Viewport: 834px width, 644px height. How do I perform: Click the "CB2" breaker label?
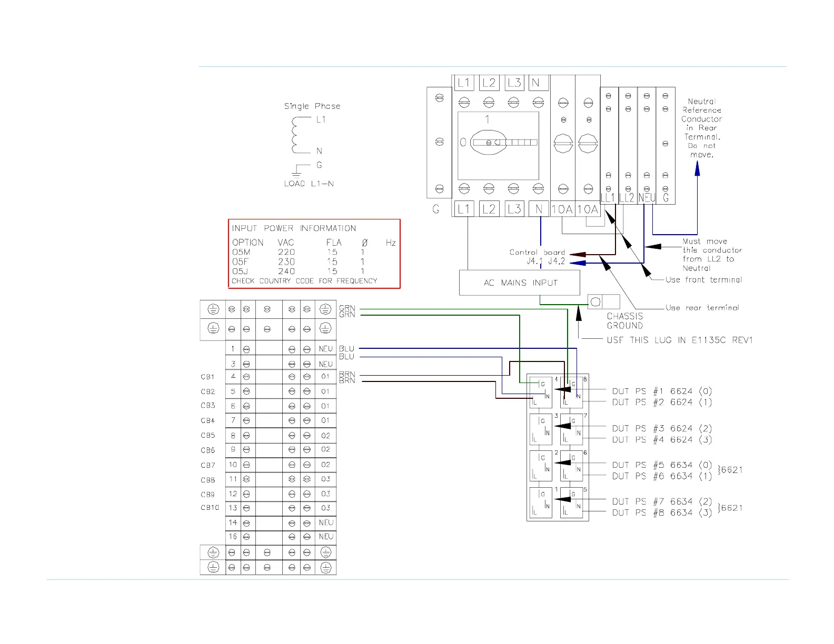coord(207,391)
